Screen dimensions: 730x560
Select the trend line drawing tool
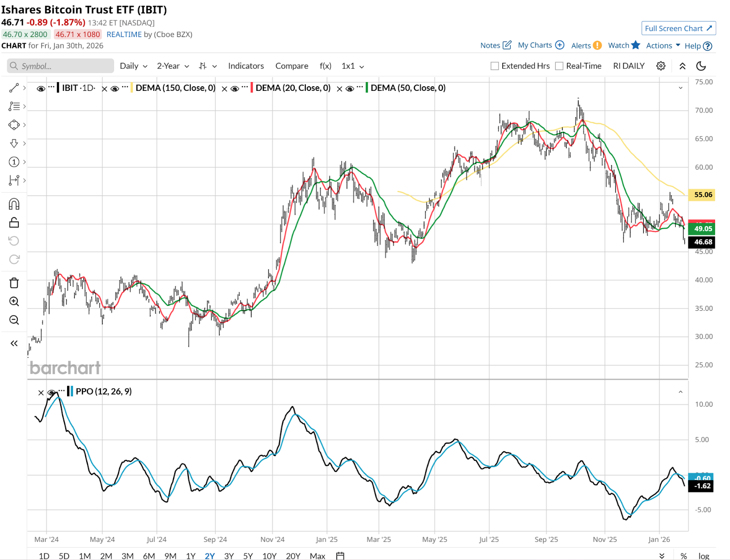pos(14,88)
